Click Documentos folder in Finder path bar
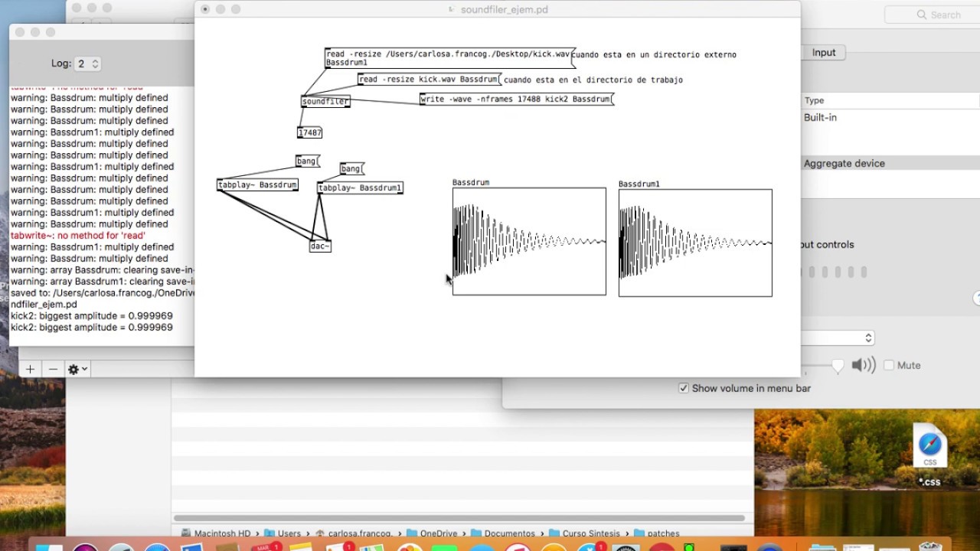This screenshot has width=980, height=551. (503, 533)
